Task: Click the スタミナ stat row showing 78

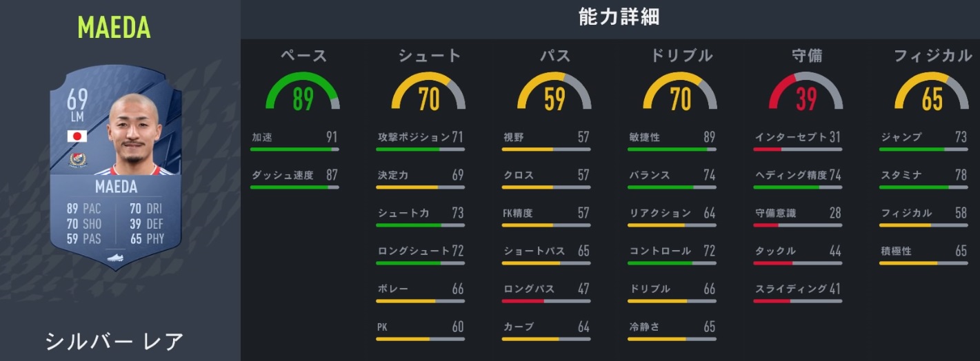Action: pos(923,176)
